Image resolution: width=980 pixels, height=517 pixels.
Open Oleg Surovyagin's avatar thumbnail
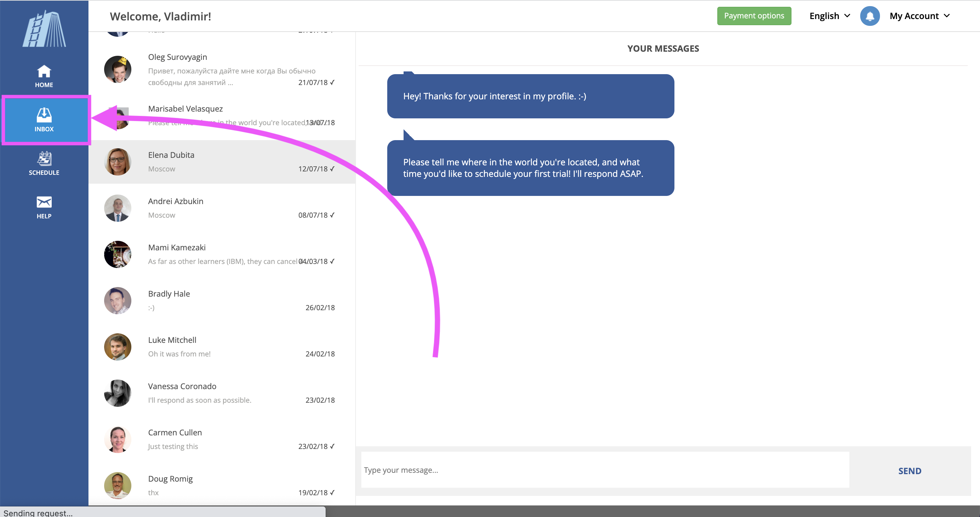click(117, 69)
